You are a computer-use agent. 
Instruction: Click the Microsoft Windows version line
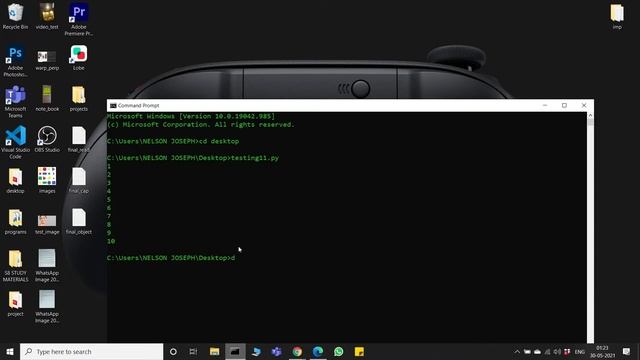click(191, 116)
